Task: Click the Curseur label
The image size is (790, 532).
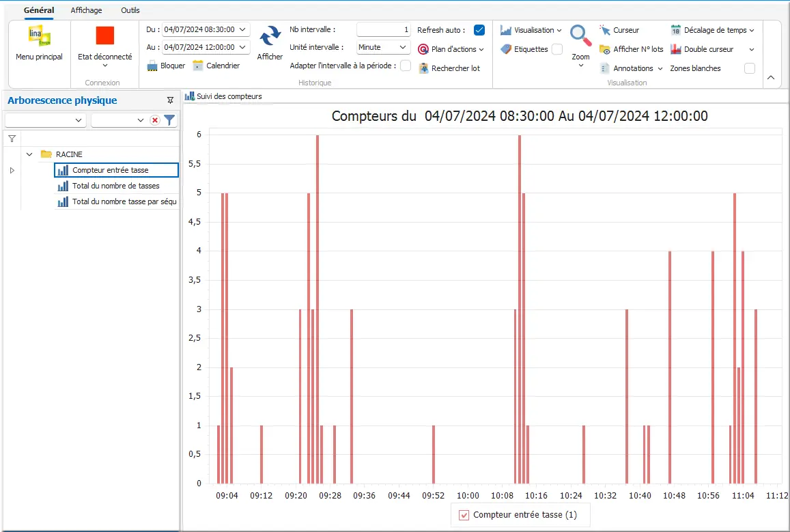Action: point(626,30)
